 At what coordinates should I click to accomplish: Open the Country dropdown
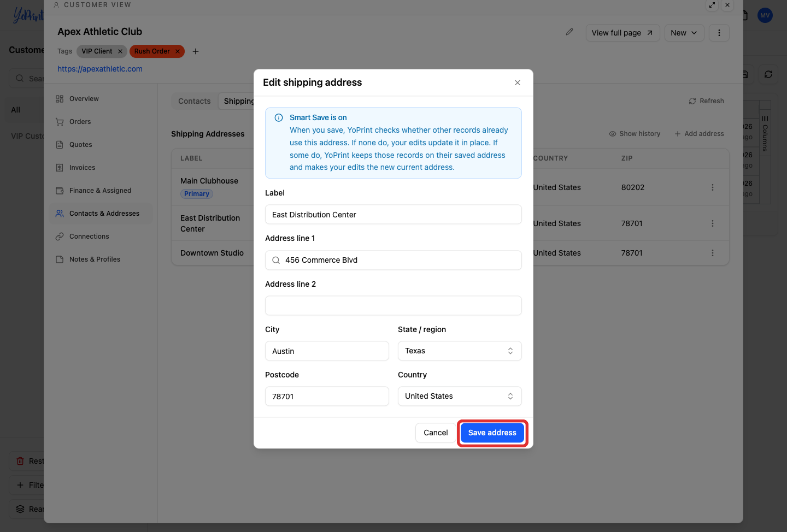coord(460,397)
